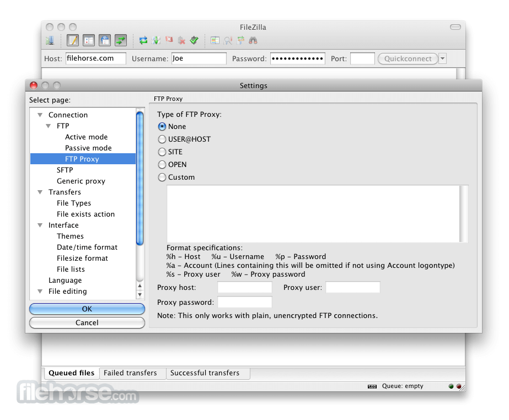Select USER@HOST proxy type
Screen dimensions: 509x420
coord(162,139)
